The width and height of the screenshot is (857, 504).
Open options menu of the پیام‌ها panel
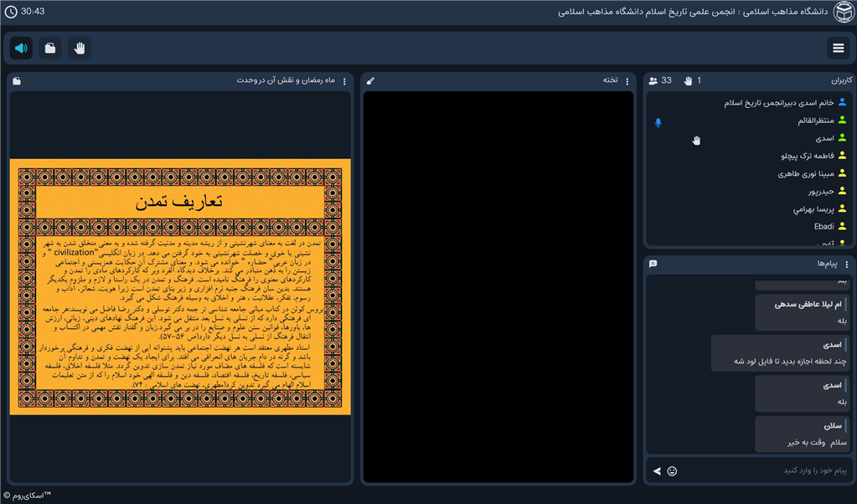click(847, 265)
